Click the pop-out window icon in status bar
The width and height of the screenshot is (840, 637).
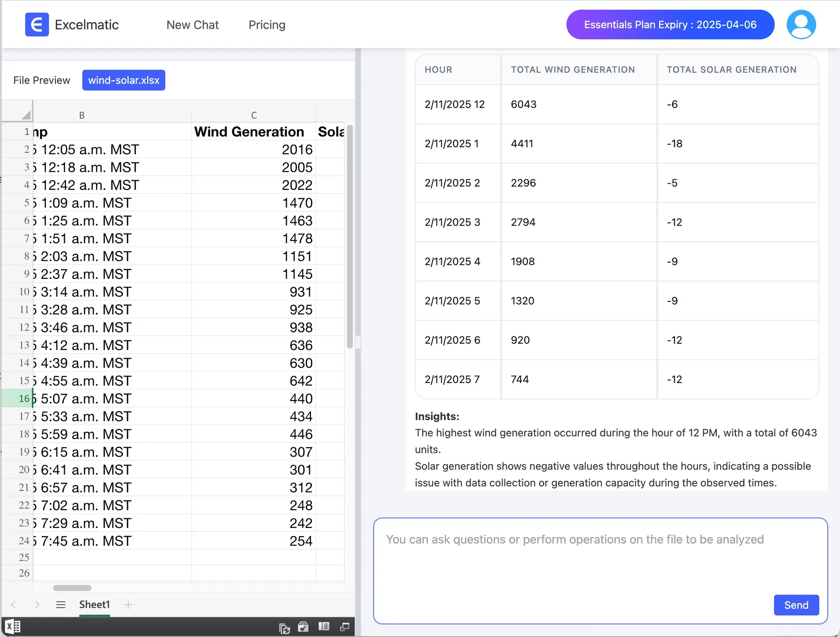(344, 627)
